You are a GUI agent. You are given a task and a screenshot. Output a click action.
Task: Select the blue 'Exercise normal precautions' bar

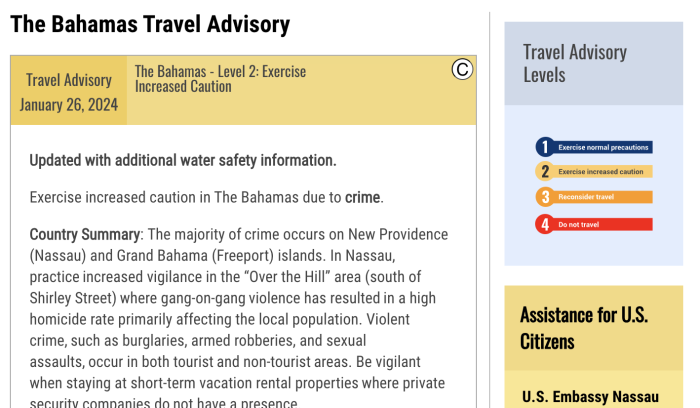(603, 147)
